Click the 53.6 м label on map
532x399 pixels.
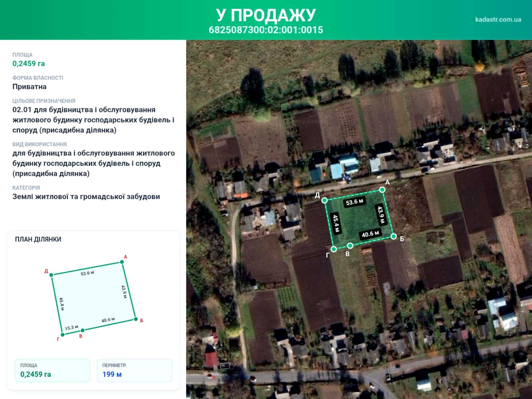pos(354,202)
